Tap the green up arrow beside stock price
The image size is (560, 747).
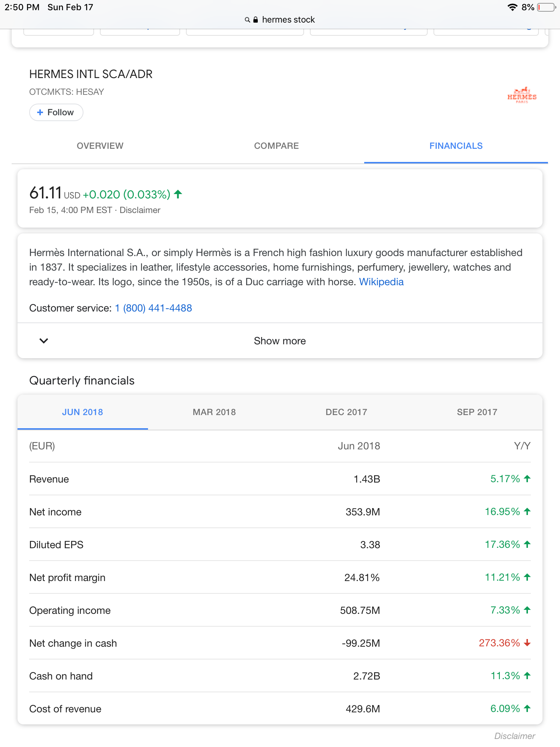pos(178,194)
